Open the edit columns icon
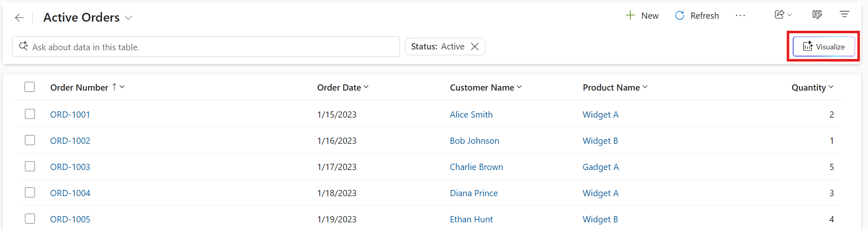The image size is (868, 229). (x=817, y=15)
